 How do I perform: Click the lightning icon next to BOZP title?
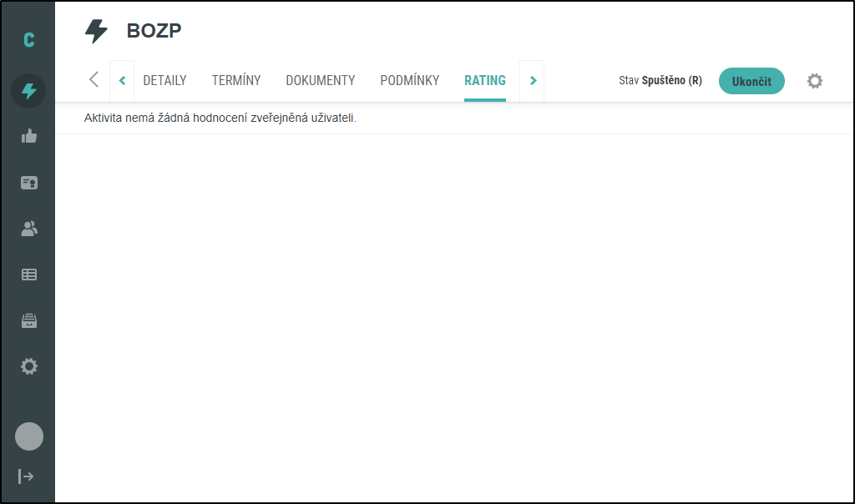tap(97, 32)
